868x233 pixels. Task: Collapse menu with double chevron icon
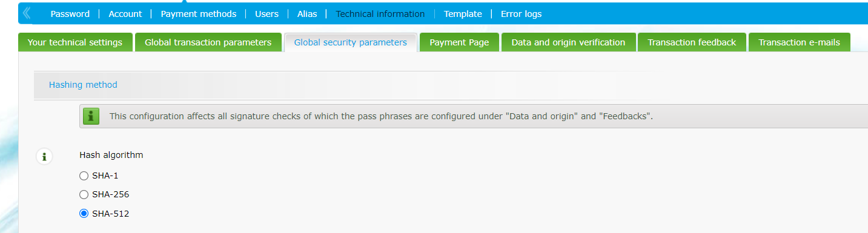pyautogui.click(x=27, y=13)
